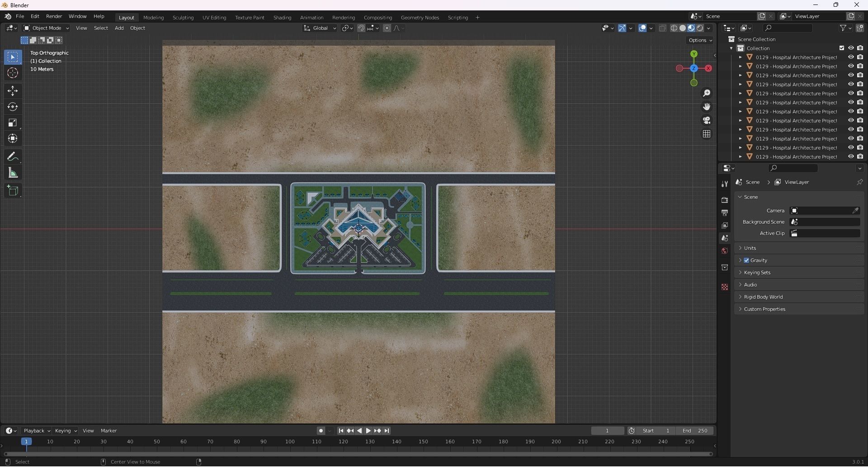Click the viewport zoom magnifier icon

click(707, 93)
